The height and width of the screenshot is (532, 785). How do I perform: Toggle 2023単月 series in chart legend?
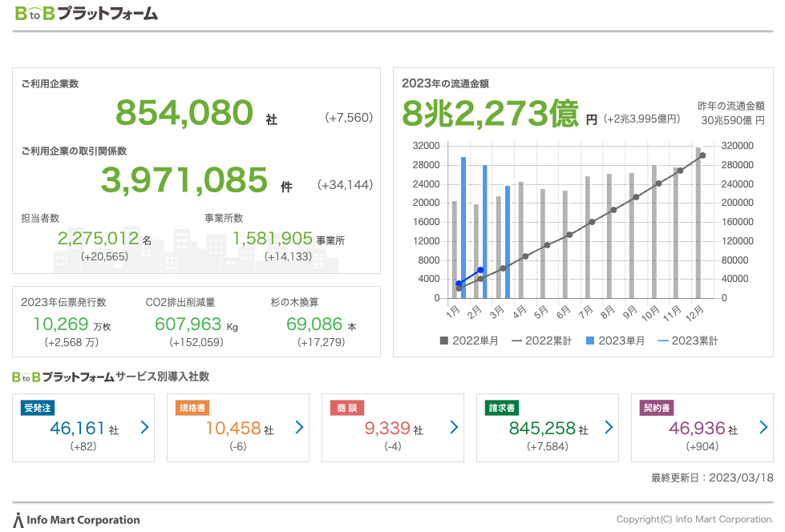615,341
